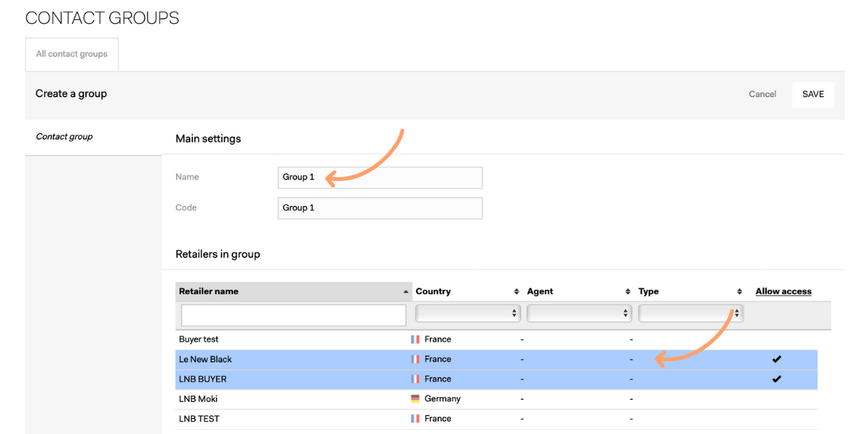This screenshot has width=868, height=434.
Task: Click the Germany country cell text
Action: (443, 399)
